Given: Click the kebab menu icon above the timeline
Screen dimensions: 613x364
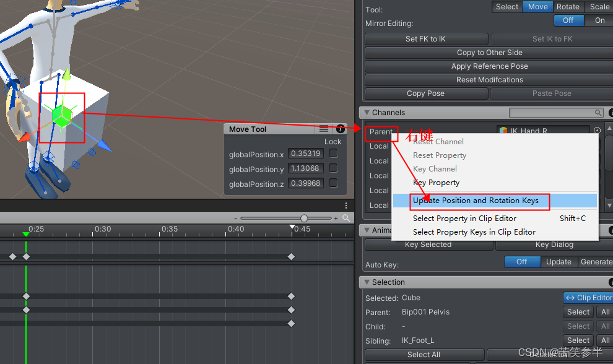Looking at the screenshot, I should [346, 206].
